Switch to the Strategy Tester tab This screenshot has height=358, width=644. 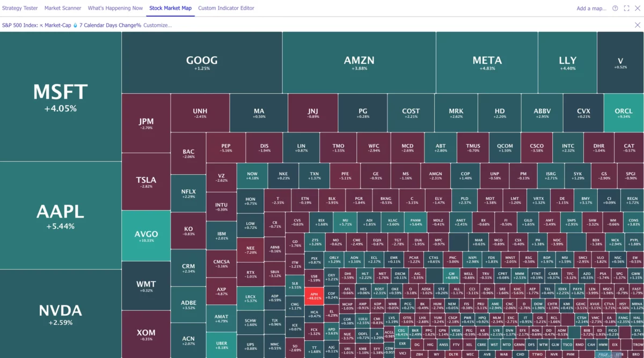click(x=20, y=8)
